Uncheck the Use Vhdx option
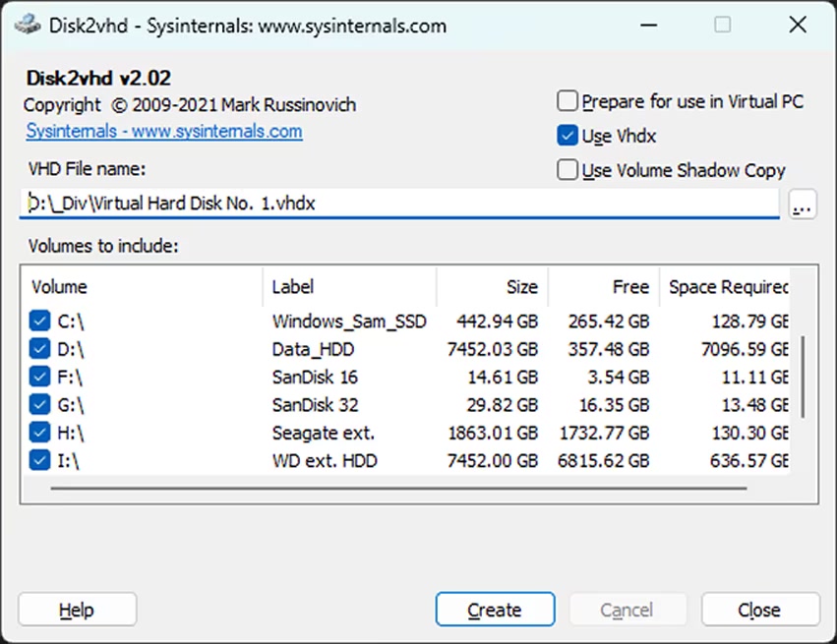837x644 pixels. [568, 136]
